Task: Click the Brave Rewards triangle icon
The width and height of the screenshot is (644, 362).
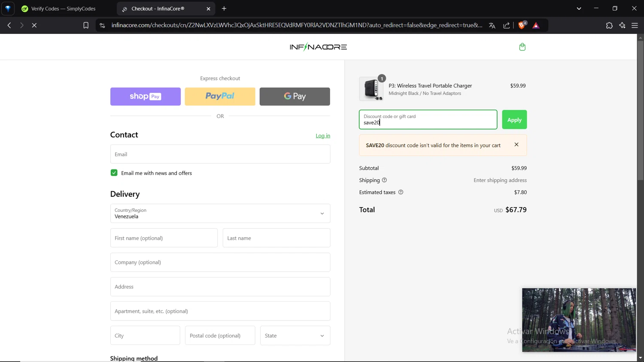Action: click(536, 25)
